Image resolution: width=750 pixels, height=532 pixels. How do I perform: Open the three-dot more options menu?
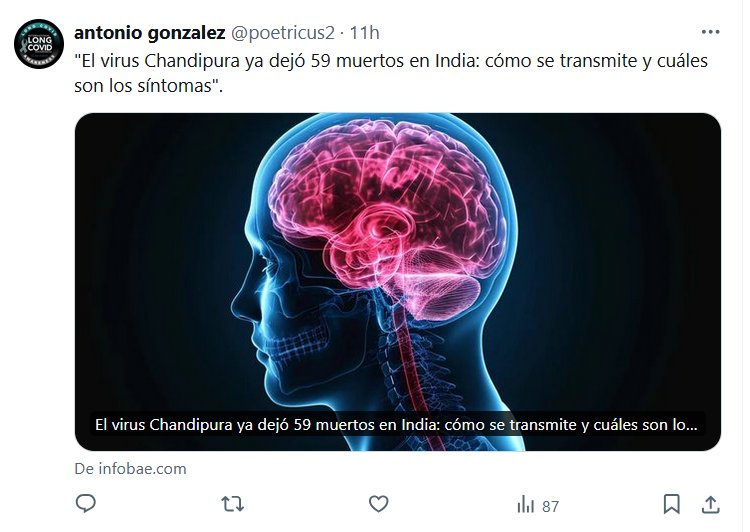[710, 32]
